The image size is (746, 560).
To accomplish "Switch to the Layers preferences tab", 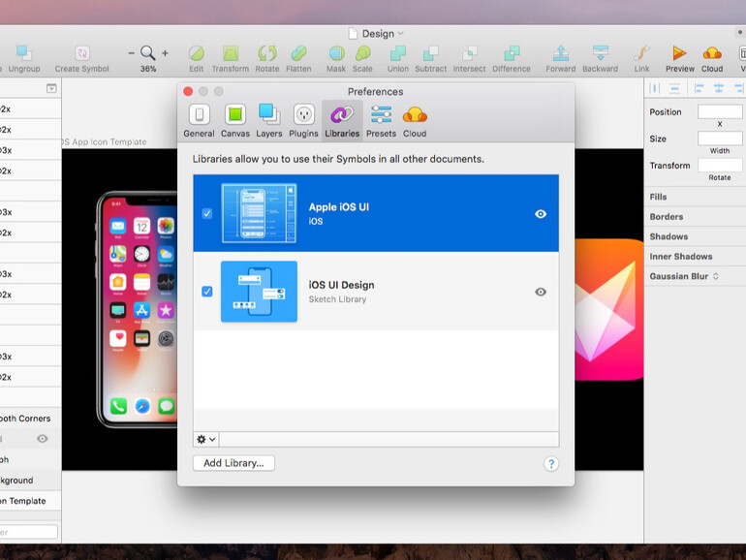I will (268, 121).
